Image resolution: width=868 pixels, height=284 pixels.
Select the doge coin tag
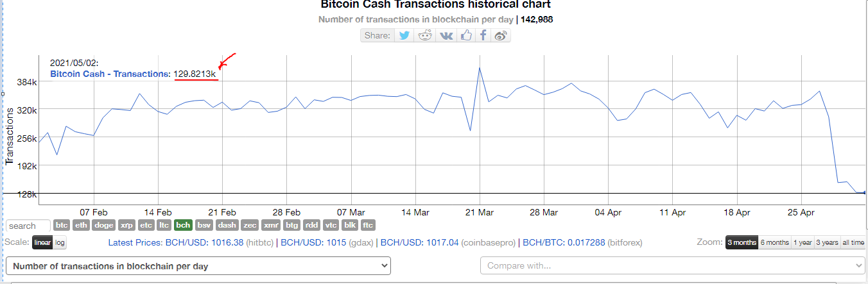(104, 225)
